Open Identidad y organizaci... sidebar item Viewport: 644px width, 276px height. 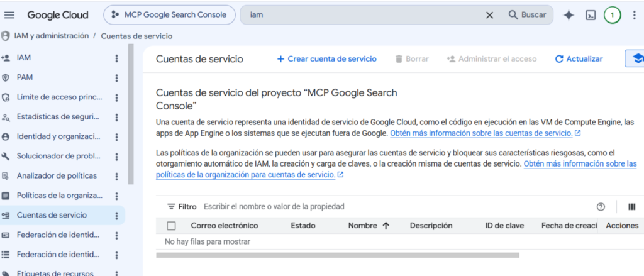click(x=58, y=136)
